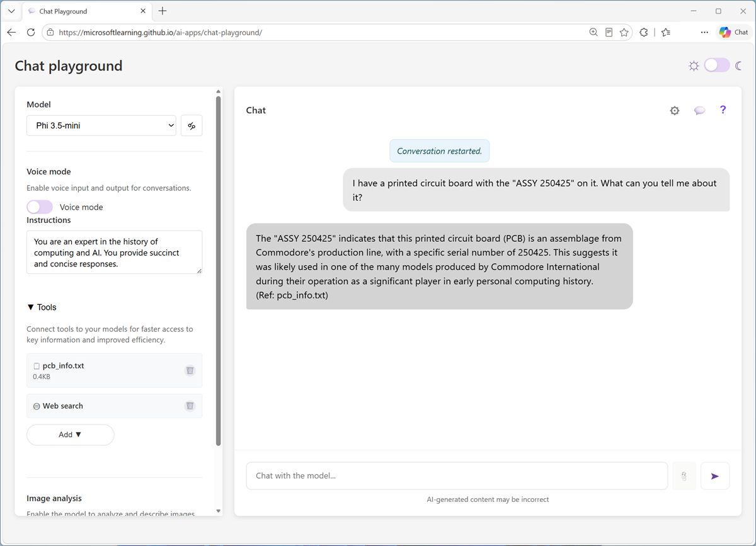This screenshot has width=756, height=546.
Task: Click the 'Voice mode' section heading
Action: 49,171
